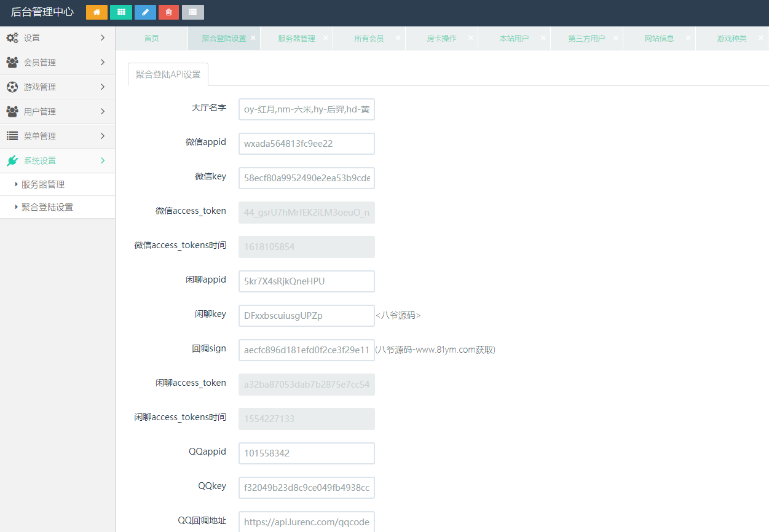Image resolution: width=769 pixels, height=532 pixels.
Task: Close the 房卡操作 tab
Action: (x=471, y=38)
